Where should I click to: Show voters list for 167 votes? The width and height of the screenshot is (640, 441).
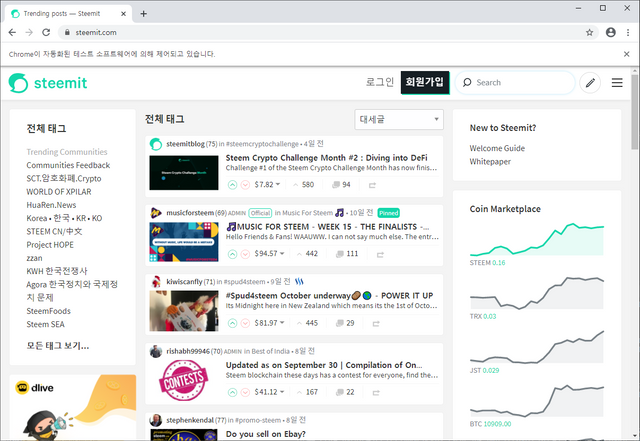point(307,392)
